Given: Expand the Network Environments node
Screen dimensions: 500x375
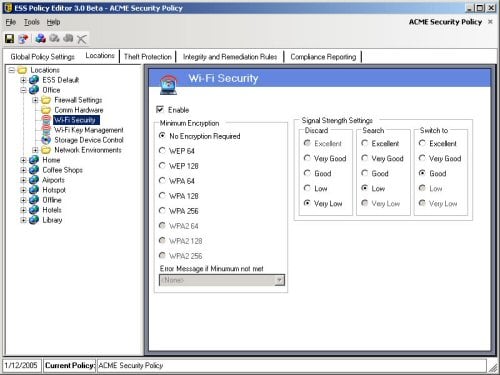Looking at the screenshot, I should click(35, 150).
